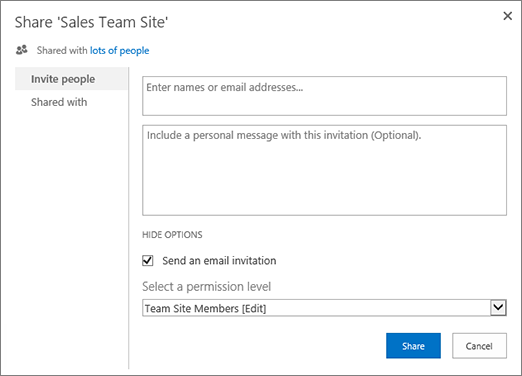Collapse options via HIDE OPTIONS
This screenshot has height=376, width=522.
(x=172, y=235)
